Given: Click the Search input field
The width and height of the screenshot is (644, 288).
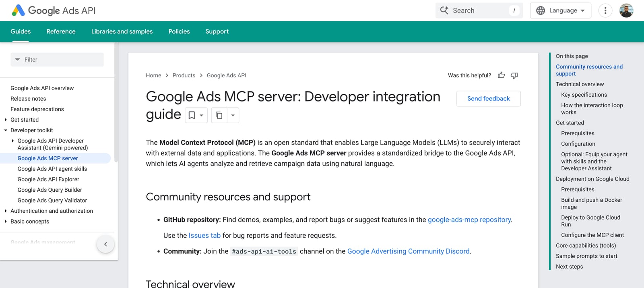Looking at the screenshot, I should point(479,10).
